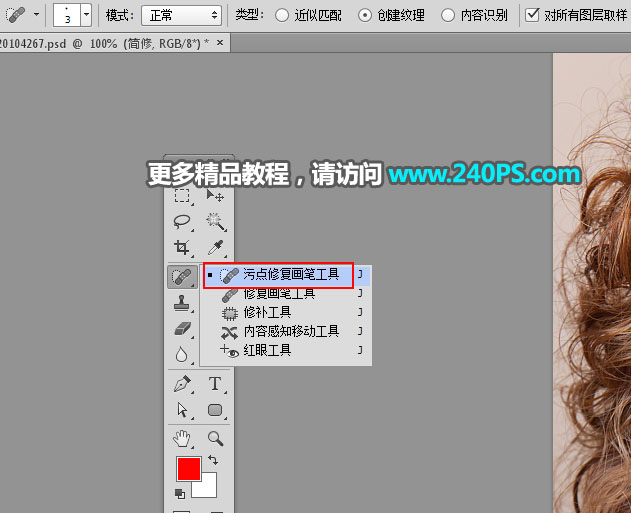Screen dimensions: 631x513
Task: Open the red foreground color swatch
Action: [x=189, y=469]
